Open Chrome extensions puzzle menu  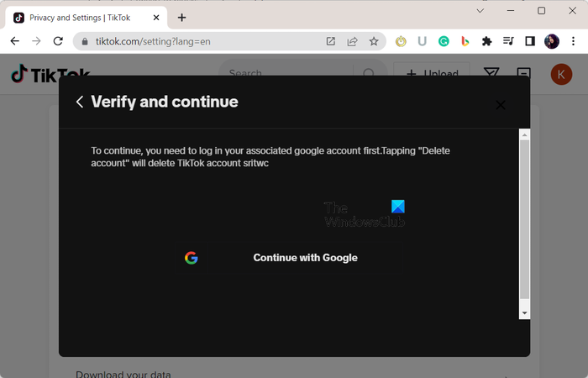[x=486, y=41]
